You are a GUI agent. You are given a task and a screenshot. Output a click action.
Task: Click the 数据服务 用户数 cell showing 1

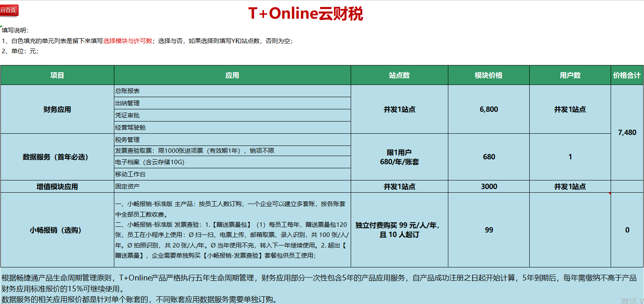pyautogui.click(x=570, y=157)
